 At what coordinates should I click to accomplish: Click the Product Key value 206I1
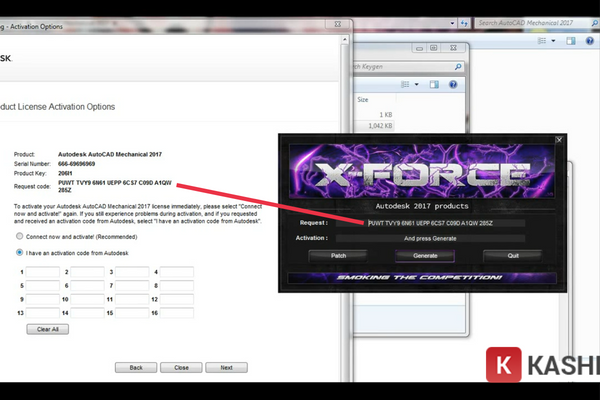(65, 173)
